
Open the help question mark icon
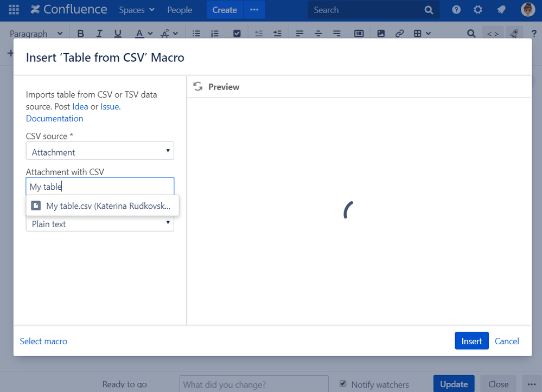(x=456, y=10)
